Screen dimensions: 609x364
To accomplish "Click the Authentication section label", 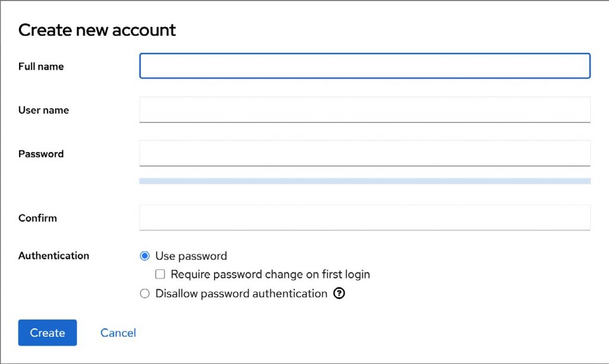I will pyautogui.click(x=54, y=256).
